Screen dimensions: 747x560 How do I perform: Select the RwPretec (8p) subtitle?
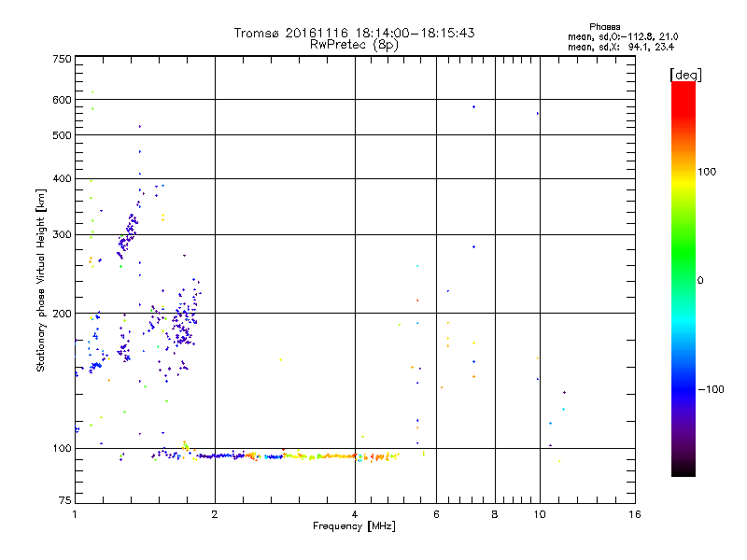[x=355, y=44]
